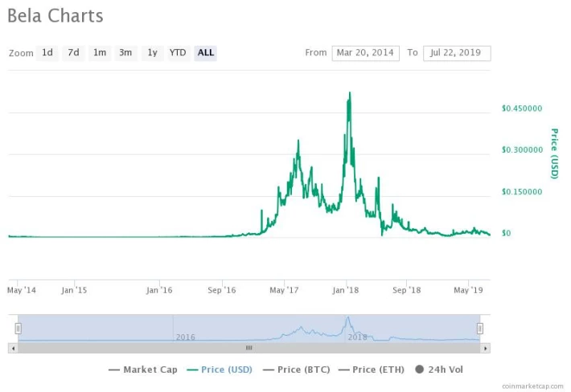Click the $0.150000 axis label
Screen dimensions: 571x392
(x=522, y=192)
